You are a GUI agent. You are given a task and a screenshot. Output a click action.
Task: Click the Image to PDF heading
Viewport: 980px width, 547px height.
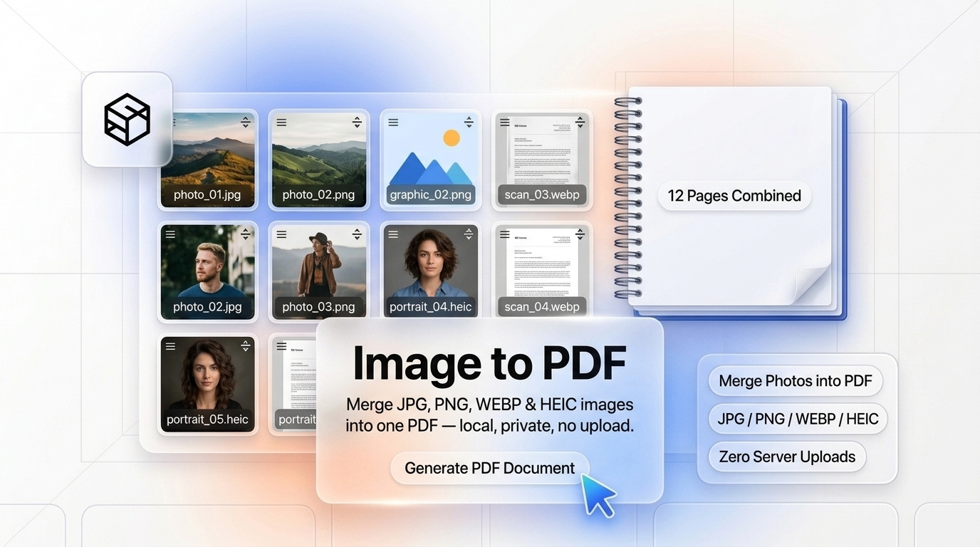point(490,363)
